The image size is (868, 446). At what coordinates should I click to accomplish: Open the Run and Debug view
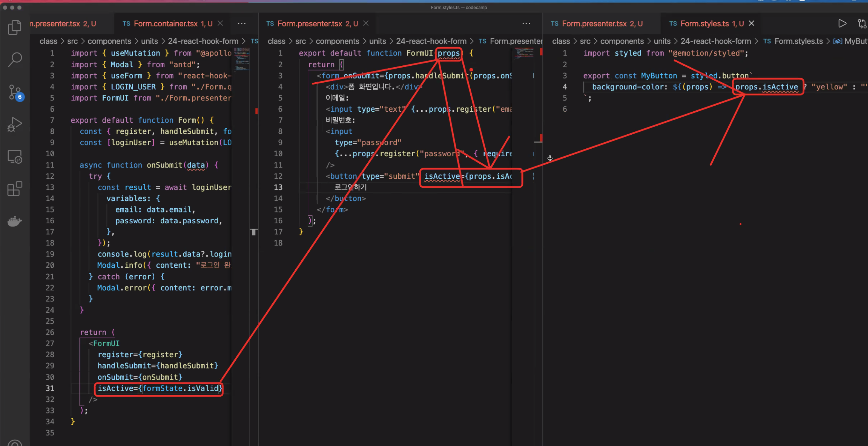pos(14,124)
